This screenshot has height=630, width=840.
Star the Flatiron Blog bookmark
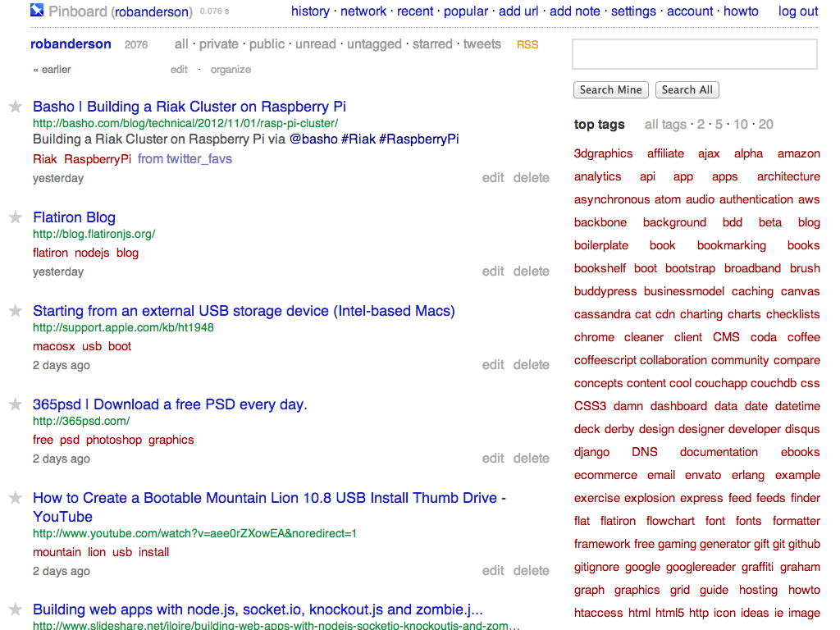(x=16, y=217)
